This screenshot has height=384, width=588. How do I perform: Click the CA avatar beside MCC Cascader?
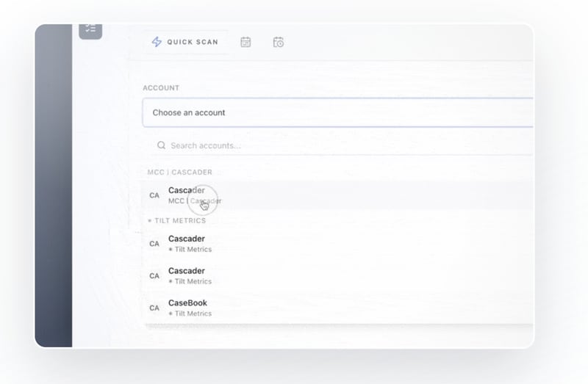pos(154,195)
